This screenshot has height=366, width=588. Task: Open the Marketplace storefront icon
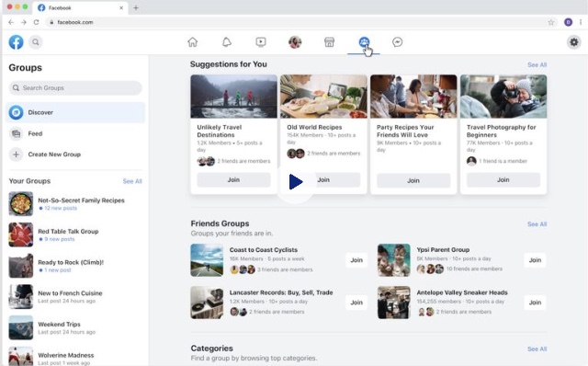tap(329, 42)
